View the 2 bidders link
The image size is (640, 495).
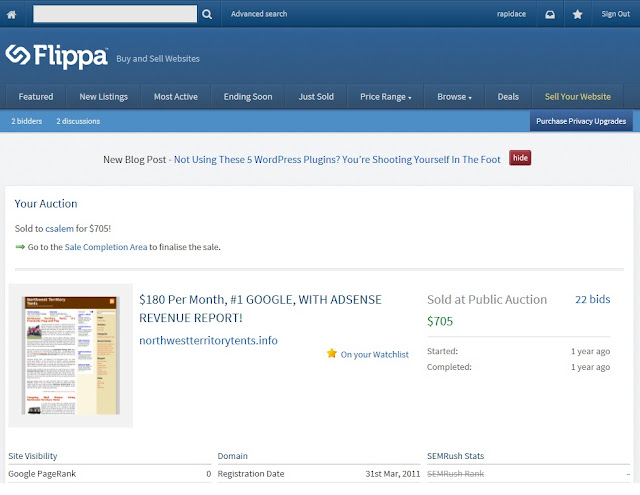click(x=27, y=121)
